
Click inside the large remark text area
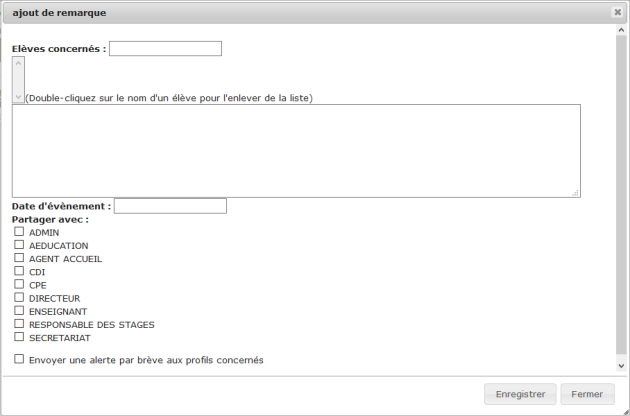296,151
